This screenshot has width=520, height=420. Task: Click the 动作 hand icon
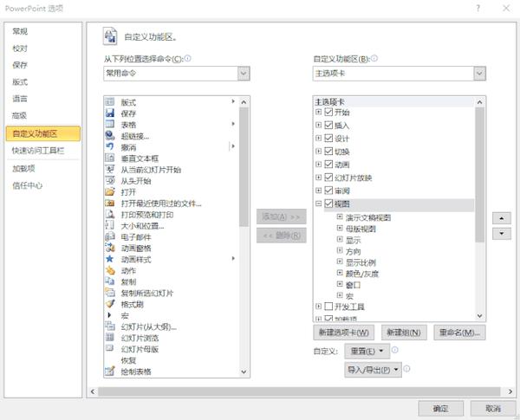point(110,270)
